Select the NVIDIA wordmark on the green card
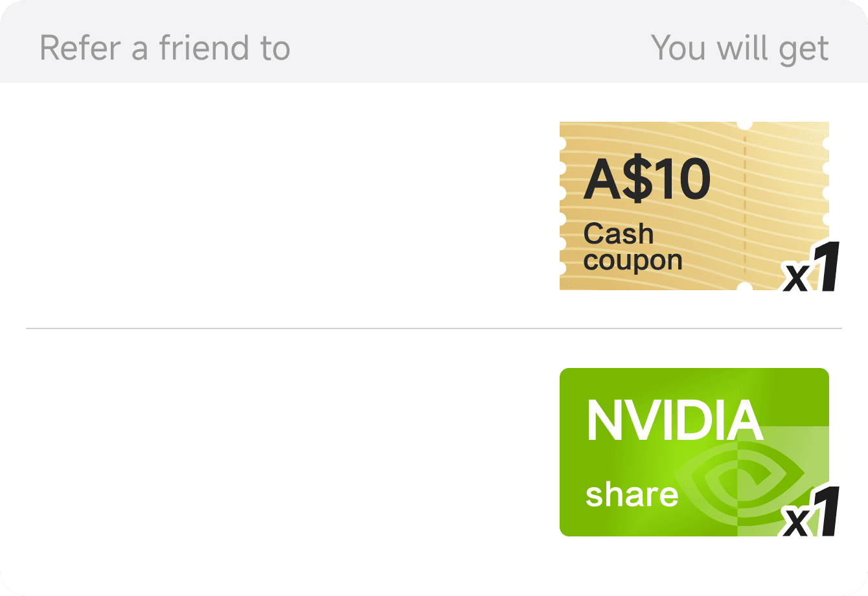 (x=674, y=421)
